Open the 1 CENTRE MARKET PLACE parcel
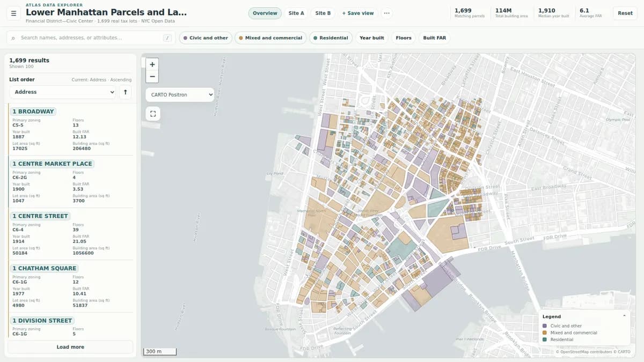Screen dimensions: 644x362 (52, 164)
